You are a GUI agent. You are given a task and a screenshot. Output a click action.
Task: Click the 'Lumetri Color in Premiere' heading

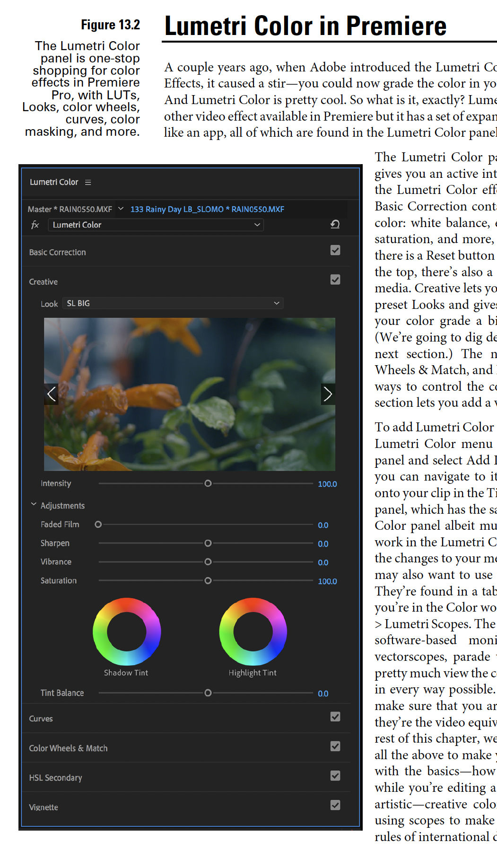coord(305,26)
